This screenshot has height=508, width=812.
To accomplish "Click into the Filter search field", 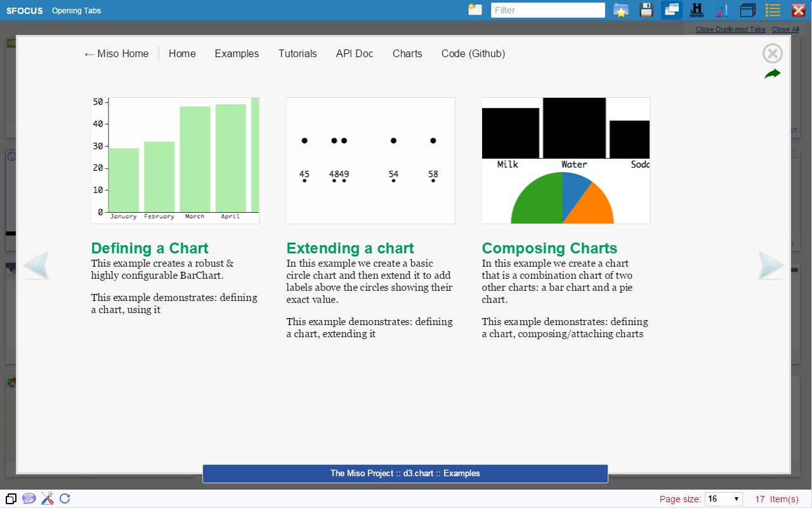I will (548, 10).
